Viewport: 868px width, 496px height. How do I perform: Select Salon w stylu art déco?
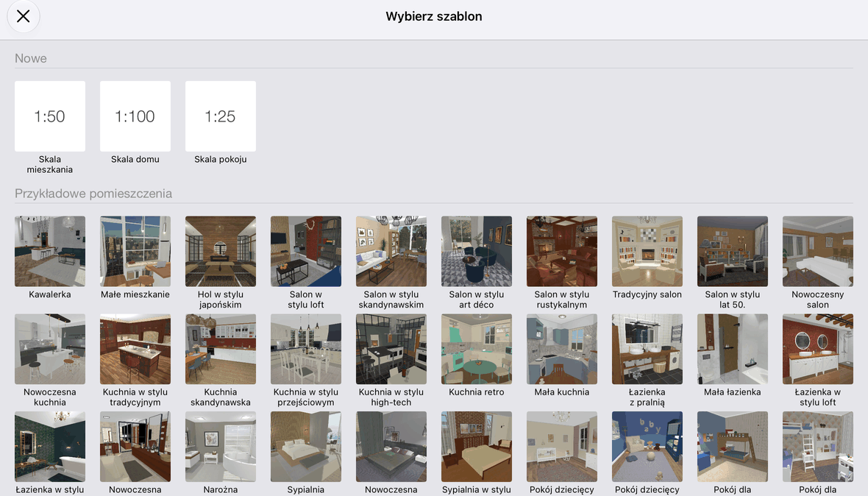click(476, 252)
